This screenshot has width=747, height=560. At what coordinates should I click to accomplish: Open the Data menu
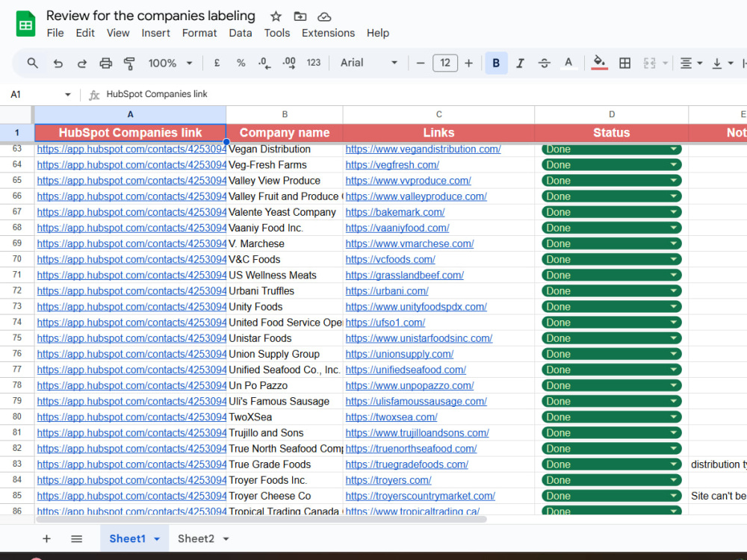[241, 33]
